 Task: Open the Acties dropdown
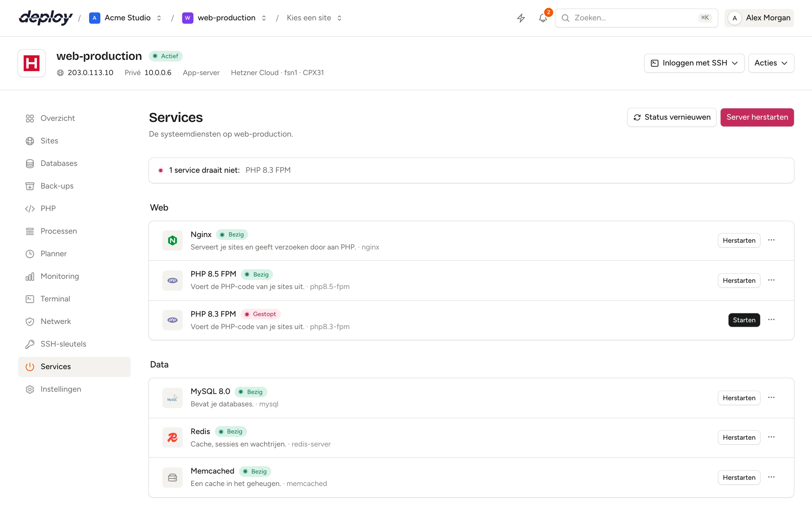point(771,63)
